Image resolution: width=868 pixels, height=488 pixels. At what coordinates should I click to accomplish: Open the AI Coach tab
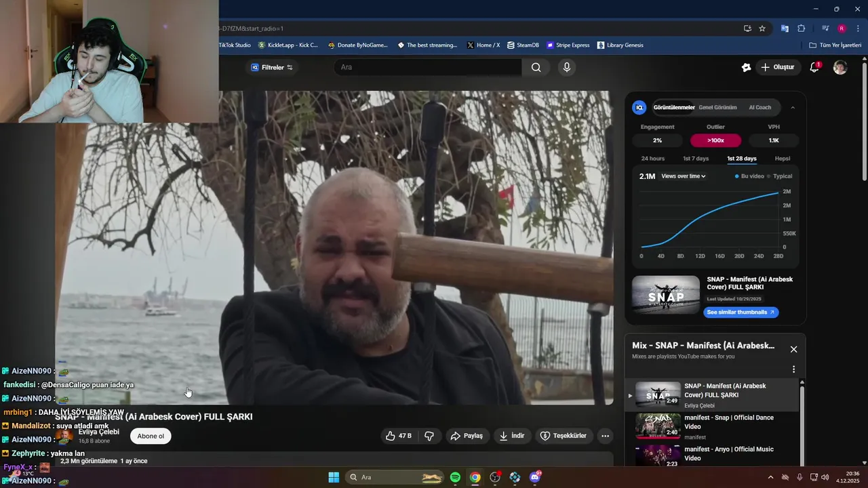click(759, 107)
